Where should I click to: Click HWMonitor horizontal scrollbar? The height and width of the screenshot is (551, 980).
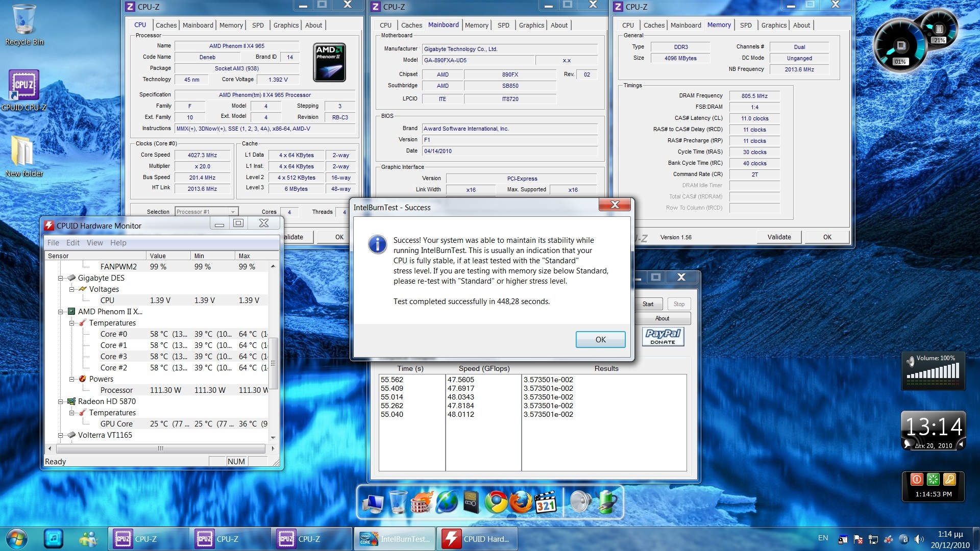coord(161,448)
